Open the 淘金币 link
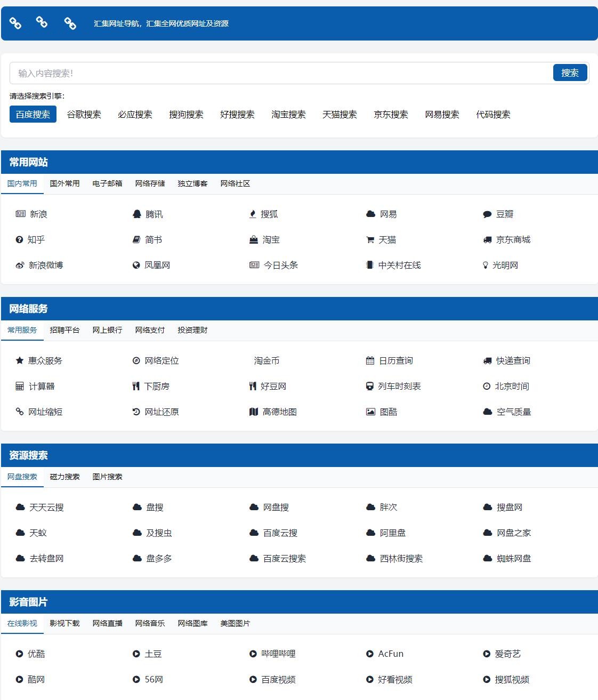This screenshot has width=598, height=700. point(266,360)
